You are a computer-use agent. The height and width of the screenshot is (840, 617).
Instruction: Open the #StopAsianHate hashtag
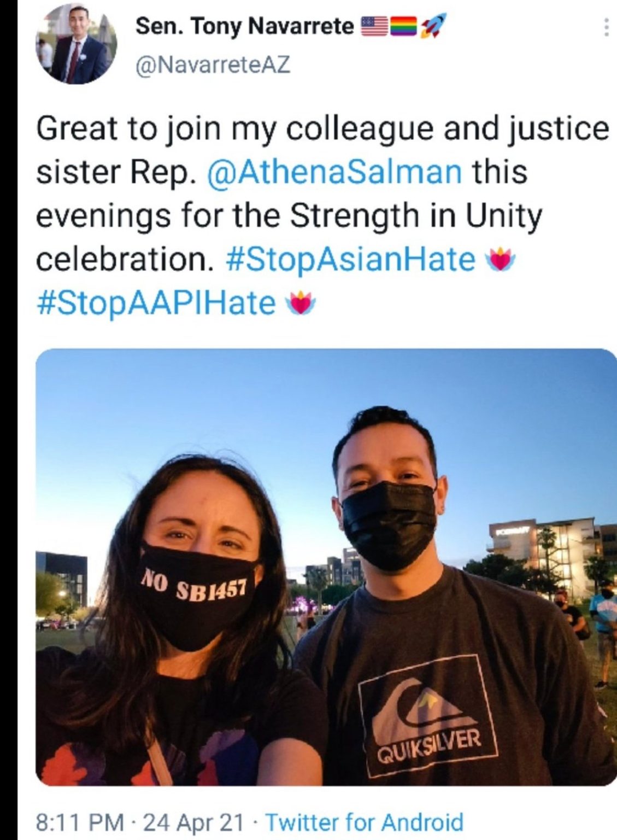pyautogui.click(x=350, y=259)
